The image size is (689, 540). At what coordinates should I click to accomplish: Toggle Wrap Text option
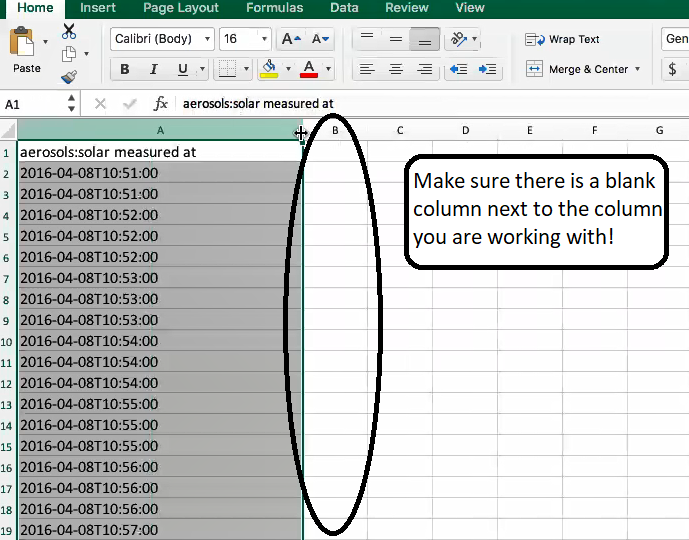point(563,40)
